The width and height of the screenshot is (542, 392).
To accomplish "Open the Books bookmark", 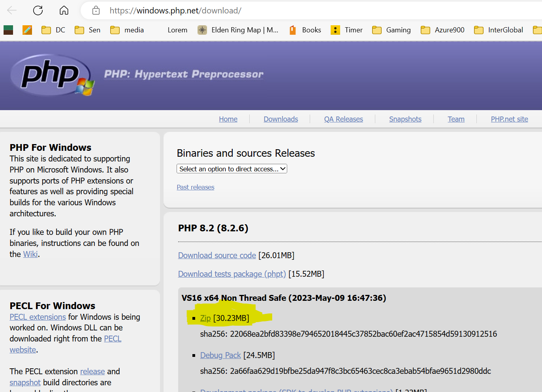I will [x=305, y=30].
